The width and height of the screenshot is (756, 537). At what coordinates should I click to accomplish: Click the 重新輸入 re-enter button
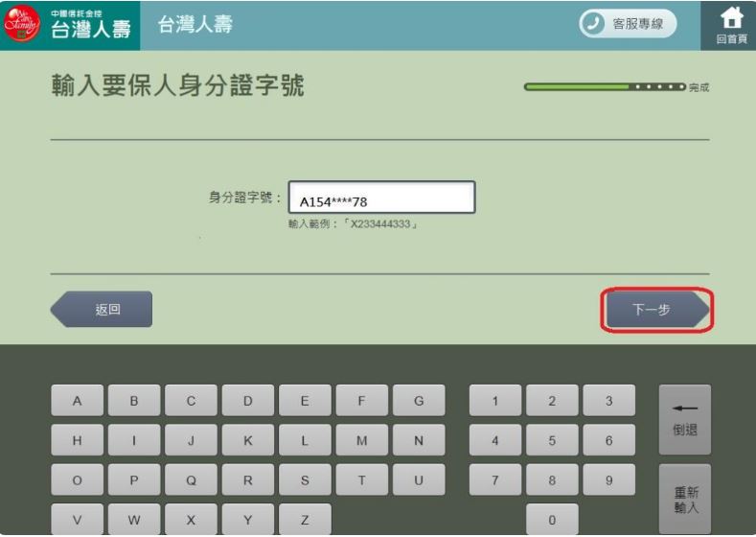point(684,499)
